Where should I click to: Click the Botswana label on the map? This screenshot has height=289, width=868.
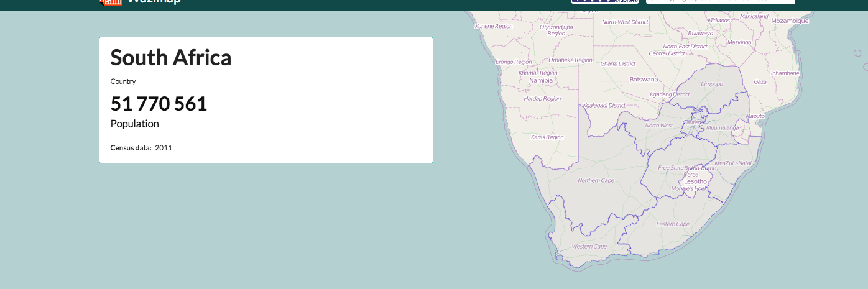click(x=644, y=80)
